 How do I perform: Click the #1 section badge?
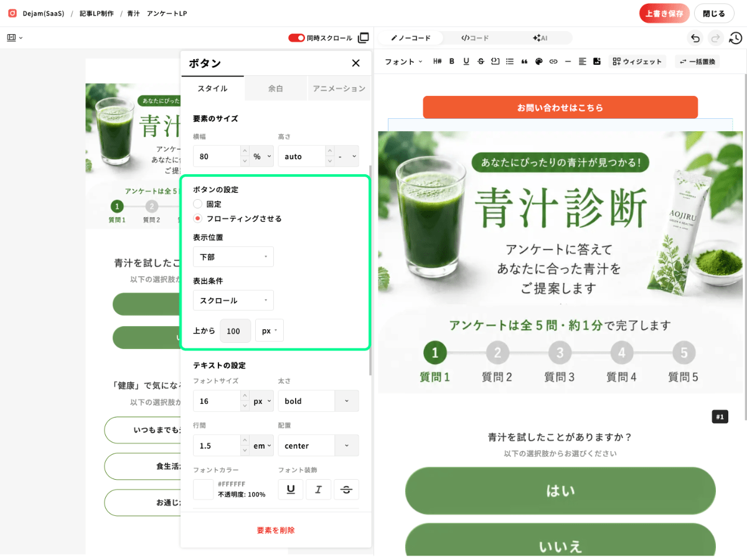click(720, 417)
